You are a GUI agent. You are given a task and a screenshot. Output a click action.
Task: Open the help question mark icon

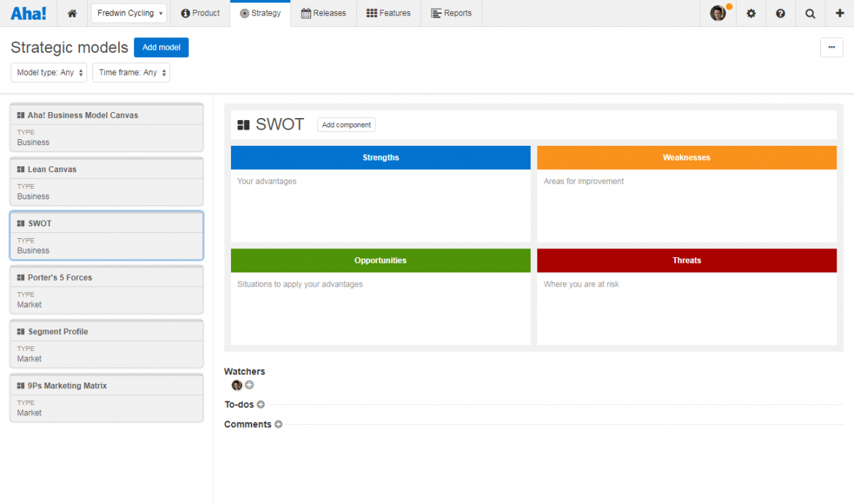point(780,13)
